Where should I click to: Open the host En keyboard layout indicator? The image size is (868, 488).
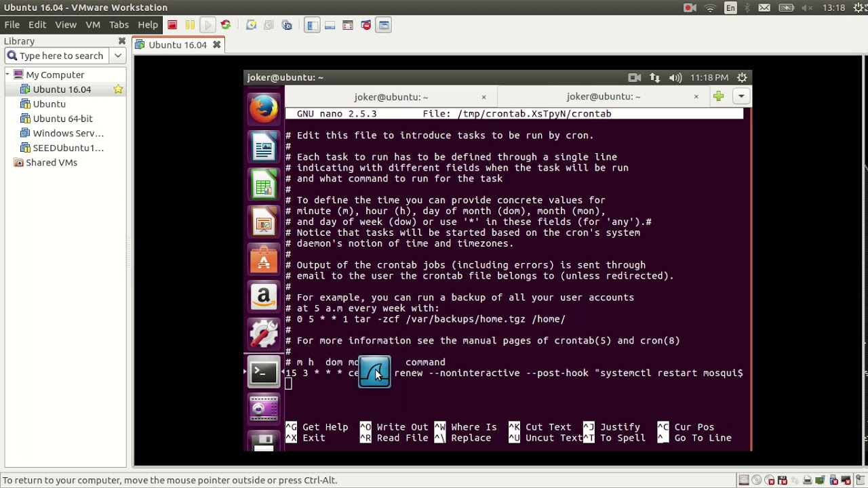point(730,8)
